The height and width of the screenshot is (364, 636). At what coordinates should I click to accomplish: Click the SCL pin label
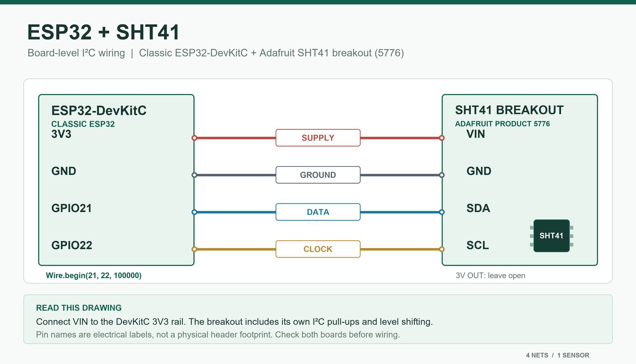(x=478, y=245)
